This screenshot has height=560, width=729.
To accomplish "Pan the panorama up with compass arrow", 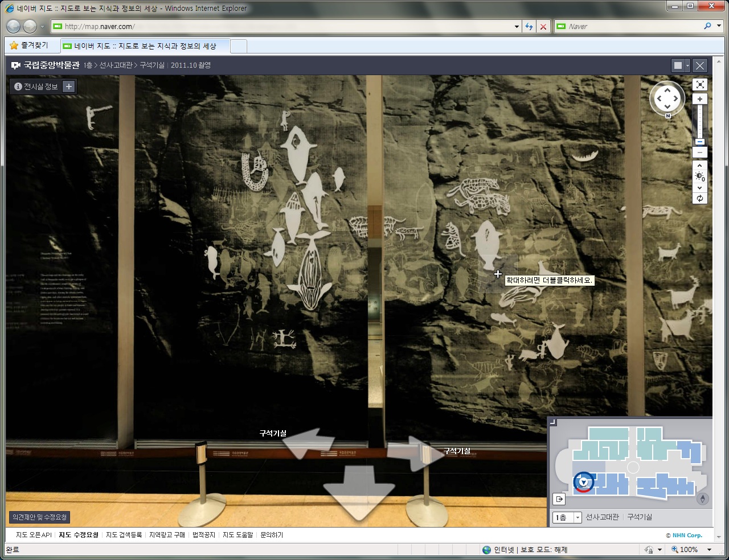I will pos(667,90).
